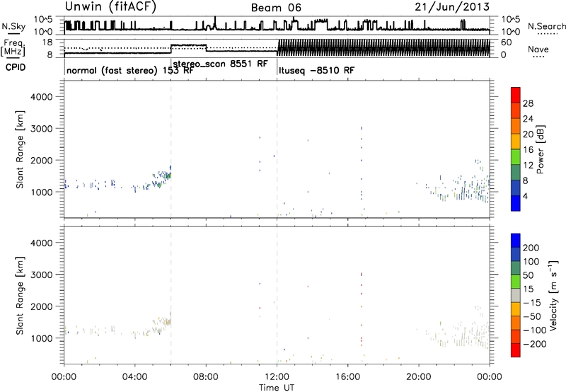Select the bright blue top segment of velocity colorbar
The width and height of the screenshot is (566, 392).
[x=516, y=241]
